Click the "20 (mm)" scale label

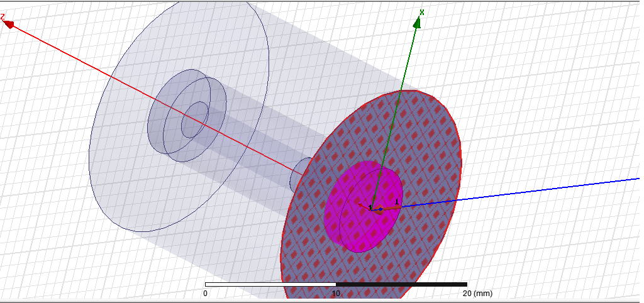(477, 294)
